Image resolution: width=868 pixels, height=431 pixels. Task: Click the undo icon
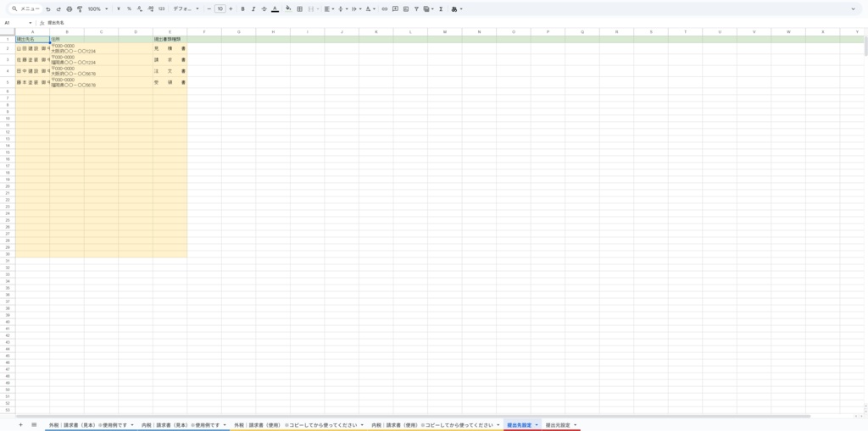click(48, 8)
